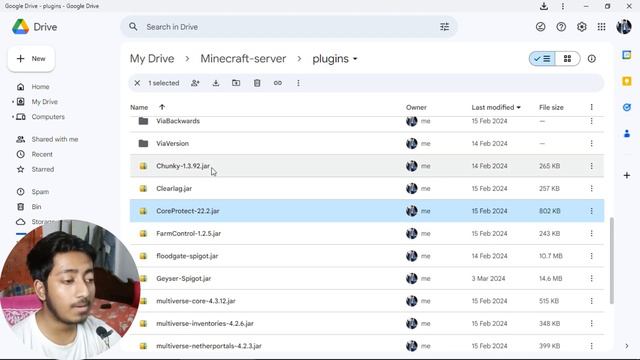This screenshot has height=360, width=640.
Task: Click the Google Drive logo
Action: click(x=20, y=27)
